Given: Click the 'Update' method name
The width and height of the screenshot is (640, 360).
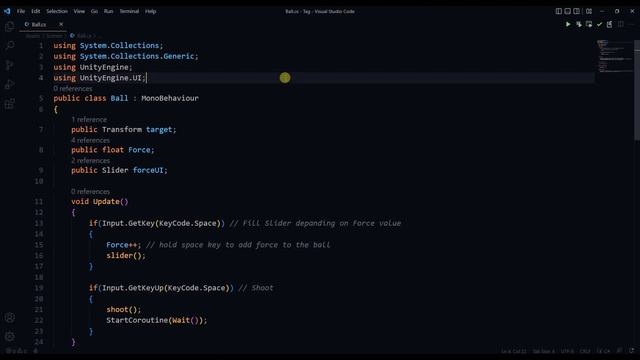Looking at the screenshot, I should click(x=106, y=202).
